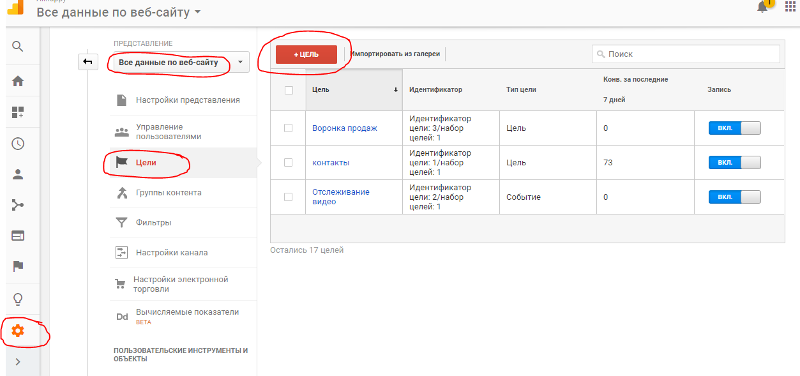Click the people icon for Управление пользователями
The width and height of the screenshot is (800, 376).
tap(121, 132)
